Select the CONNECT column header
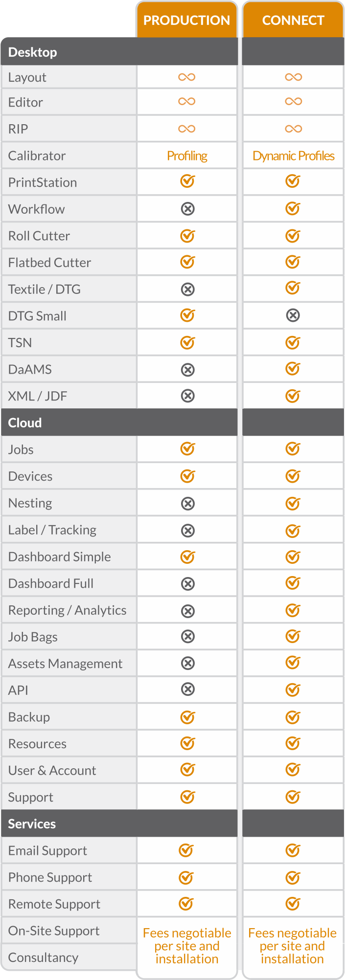Image resolution: width=345 pixels, height=980 pixels. coord(293,21)
